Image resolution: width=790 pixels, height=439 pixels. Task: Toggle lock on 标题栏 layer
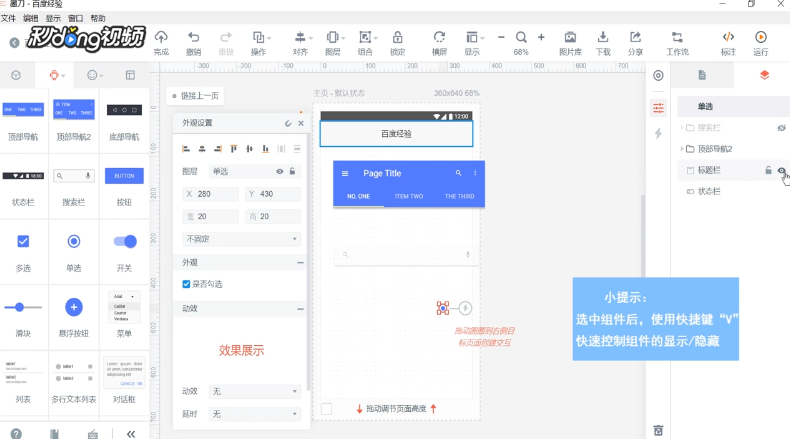pyautogui.click(x=768, y=170)
